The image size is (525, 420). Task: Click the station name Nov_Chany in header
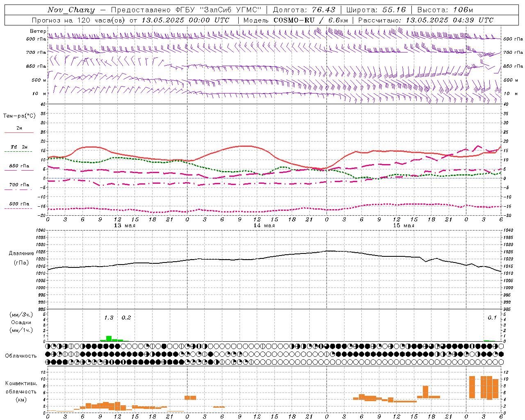(71, 10)
